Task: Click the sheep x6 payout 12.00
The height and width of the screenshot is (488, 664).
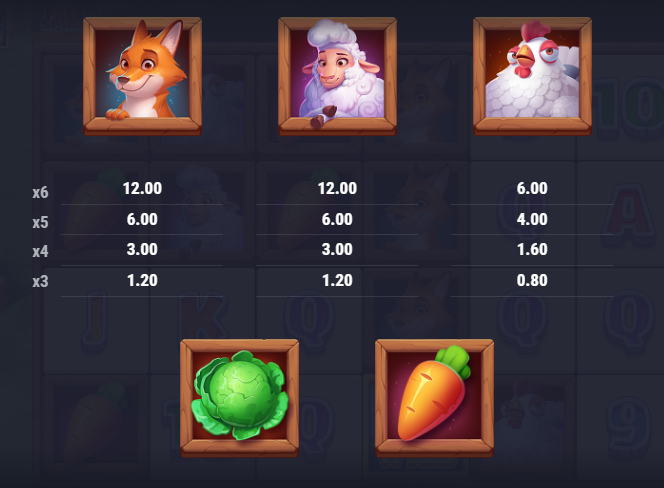Action: tap(338, 188)
